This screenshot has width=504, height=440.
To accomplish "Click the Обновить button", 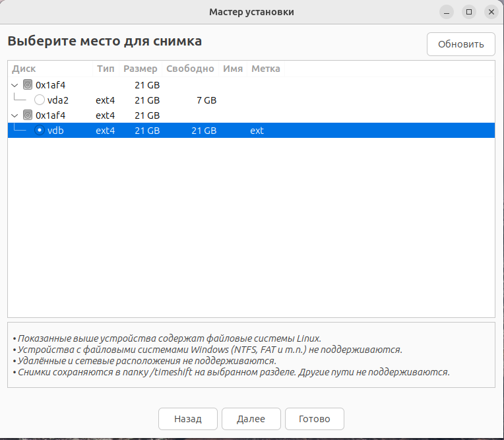I will tap(461, 44).
